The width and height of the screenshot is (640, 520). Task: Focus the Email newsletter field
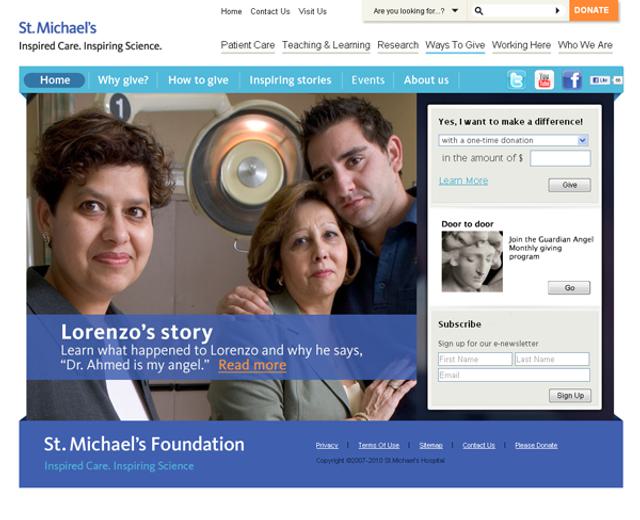pyautogui.click(x=514, y=375)
